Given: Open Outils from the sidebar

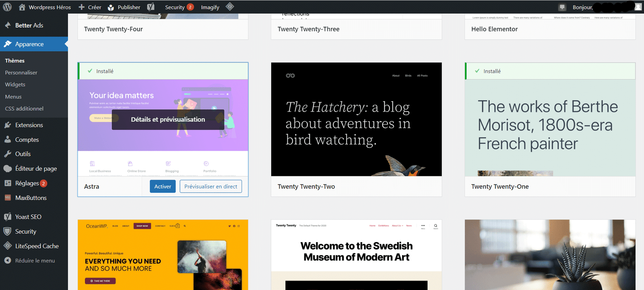Looking at the screenshot, I should (23, 154).
